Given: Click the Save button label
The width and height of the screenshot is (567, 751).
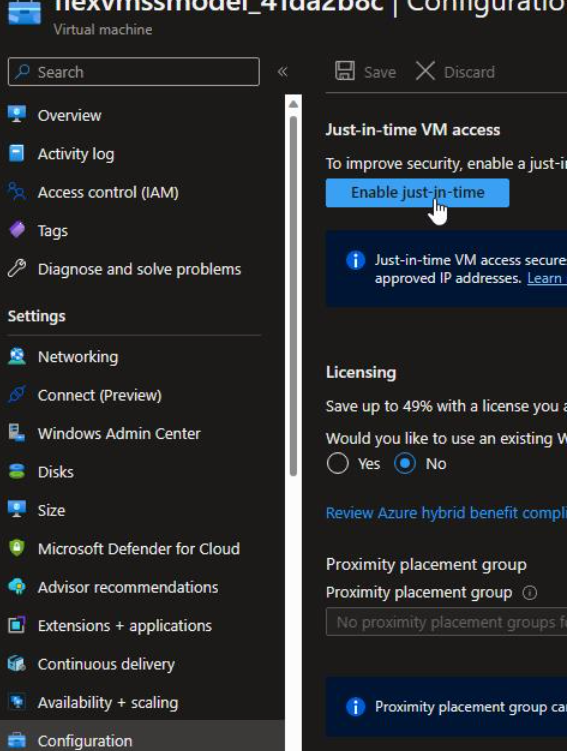Looking at the screenshot, I should pyautogui.click(x=380, y=72).
